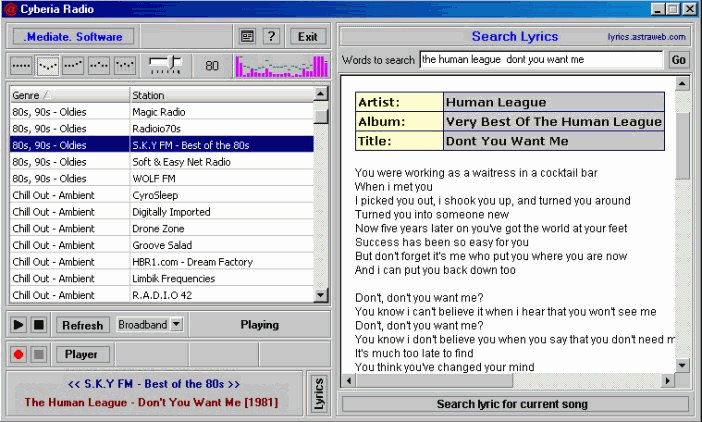Select R.A.D.I.O 42 station
The width and height of the screenshot is (702, 422).
point(162,295)
